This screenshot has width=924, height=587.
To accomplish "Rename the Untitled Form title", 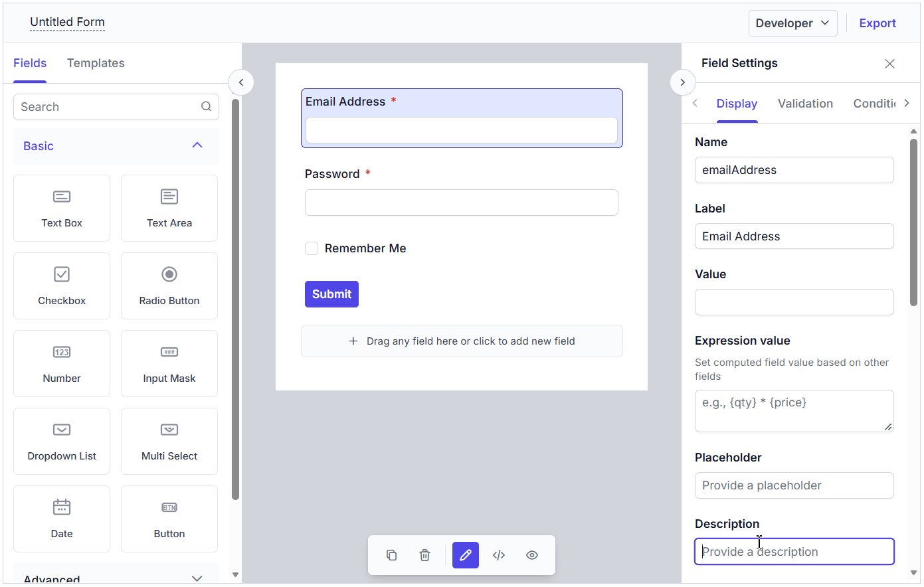I will pyautogui.click(x=67, y=22).
